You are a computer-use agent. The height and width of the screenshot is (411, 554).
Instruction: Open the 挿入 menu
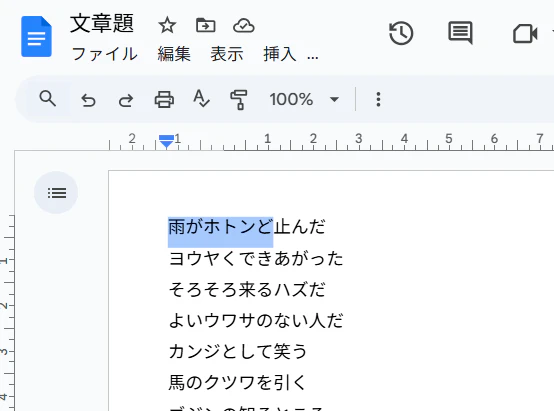pyautogui.click(x=279, y=54)
